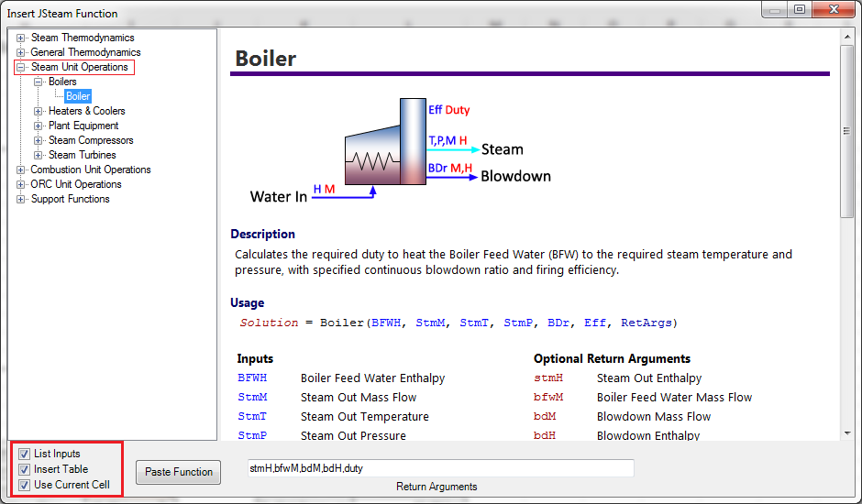This screenshot has width=862, height=504.
Task: Expand the Steam Thermodynamics tree node
Action: pos(20,38)
